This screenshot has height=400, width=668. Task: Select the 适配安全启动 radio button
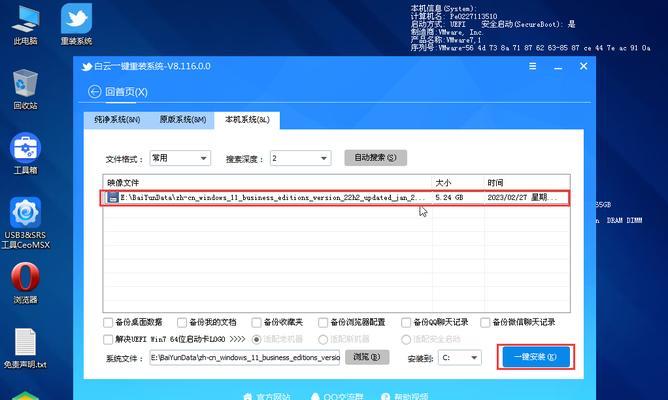406,340
